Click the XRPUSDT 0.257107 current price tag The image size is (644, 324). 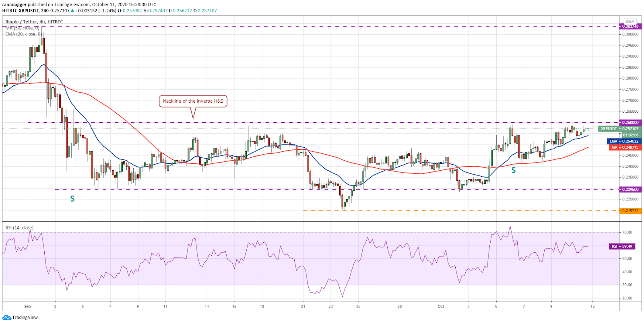tap(619, 129)
